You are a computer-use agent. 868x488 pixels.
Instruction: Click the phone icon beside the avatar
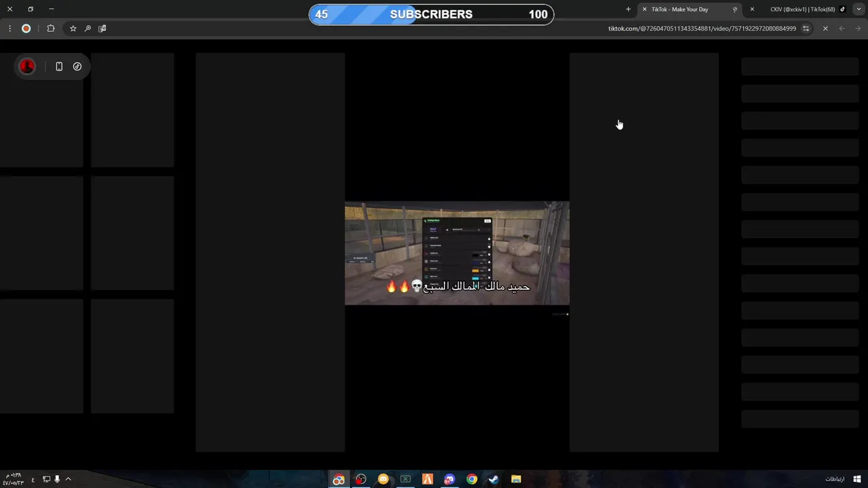(x=59, y=66)
